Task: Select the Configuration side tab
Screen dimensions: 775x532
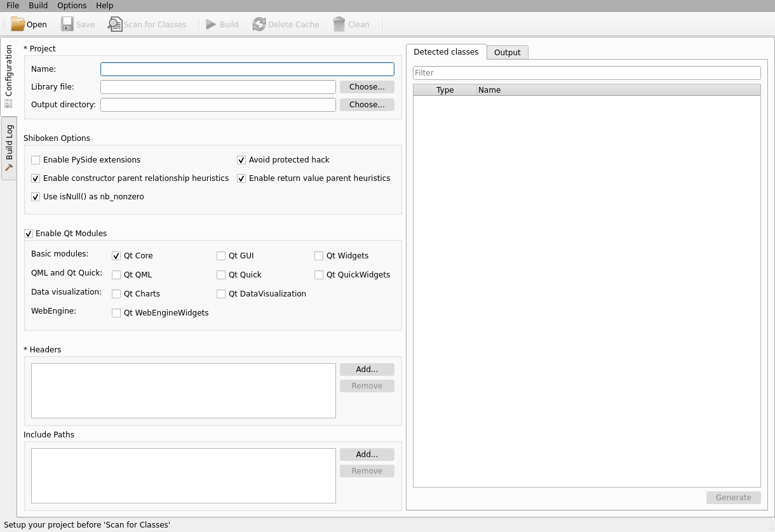Action: pyautogui.click(x=9, y=76)
